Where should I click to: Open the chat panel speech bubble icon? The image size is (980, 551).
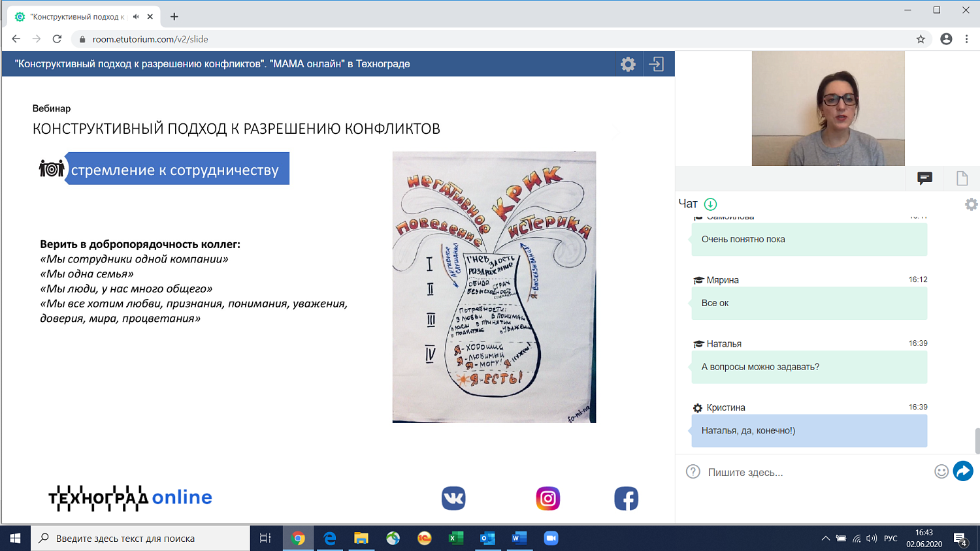[924, 178]
